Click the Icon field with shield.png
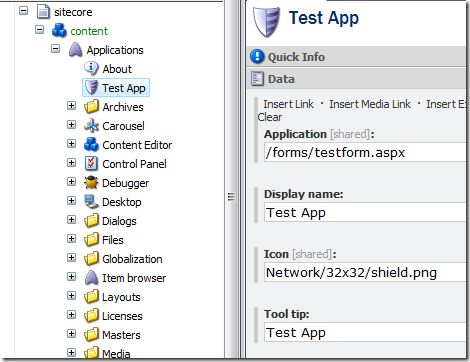 pyautogui.click(x=365, y=272)
